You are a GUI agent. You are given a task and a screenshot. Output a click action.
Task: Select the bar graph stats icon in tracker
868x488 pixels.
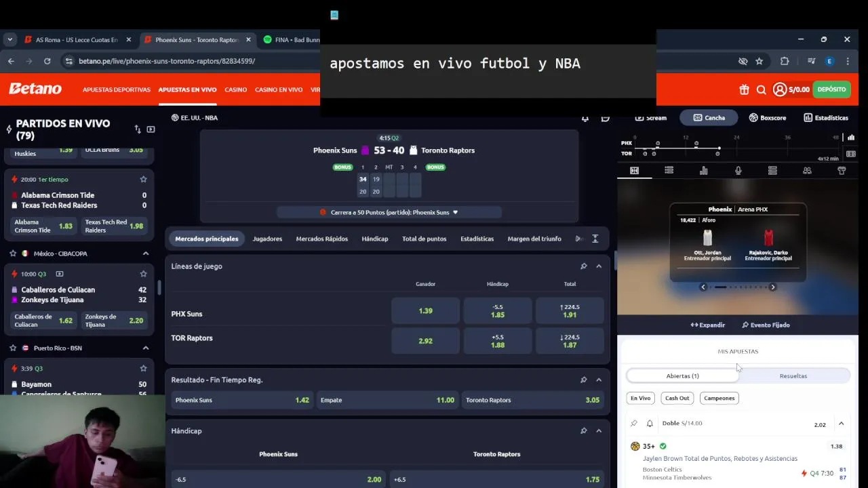point(704,171)
